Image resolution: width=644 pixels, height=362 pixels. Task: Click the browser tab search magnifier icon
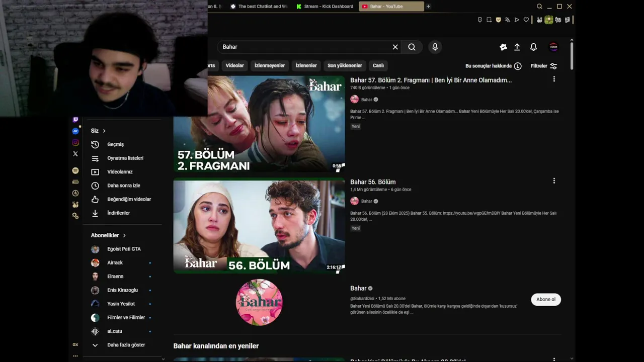[539, 7]
